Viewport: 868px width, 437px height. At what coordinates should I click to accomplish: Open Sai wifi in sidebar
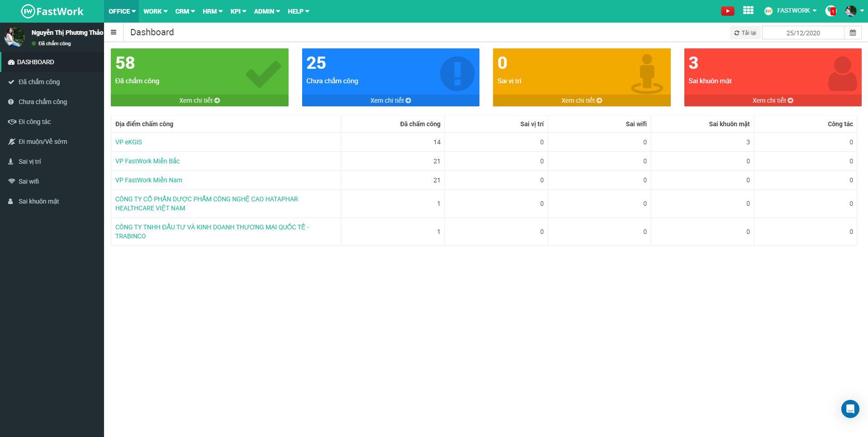pos(28,181)
